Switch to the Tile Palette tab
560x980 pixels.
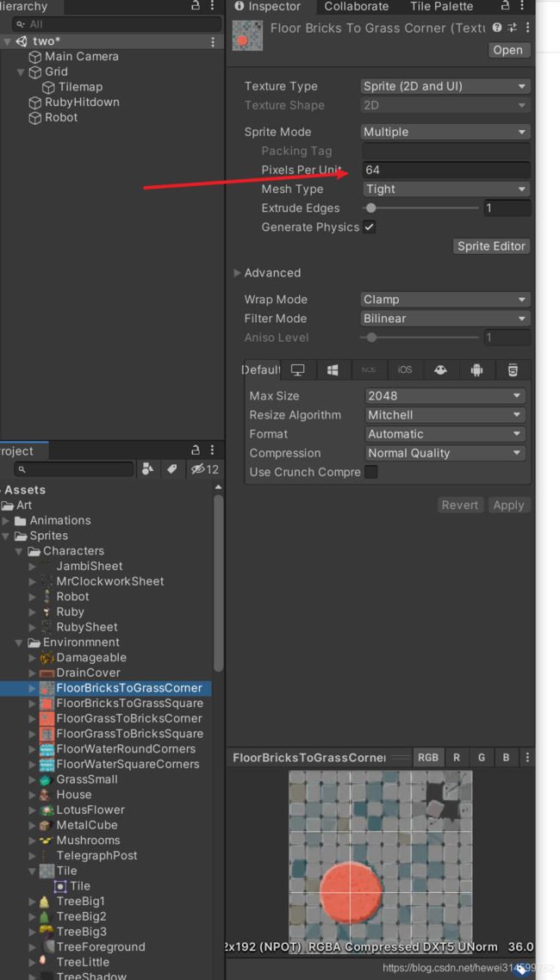tap(441, 6)
